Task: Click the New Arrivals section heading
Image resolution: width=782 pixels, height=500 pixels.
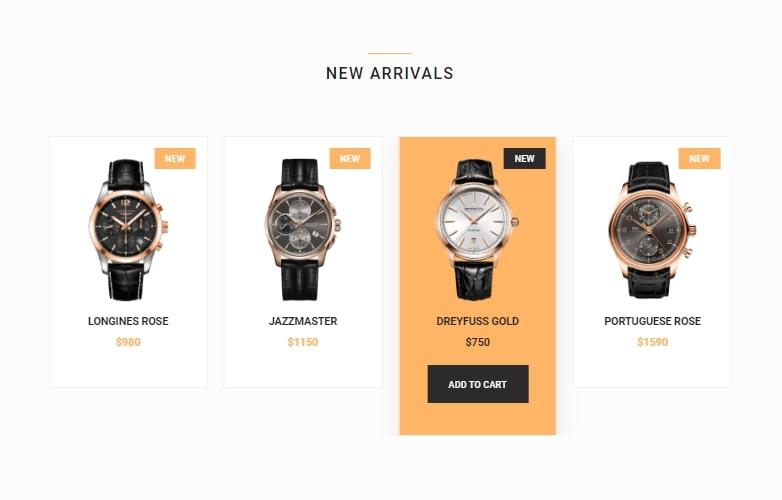Action: point(390,73)
